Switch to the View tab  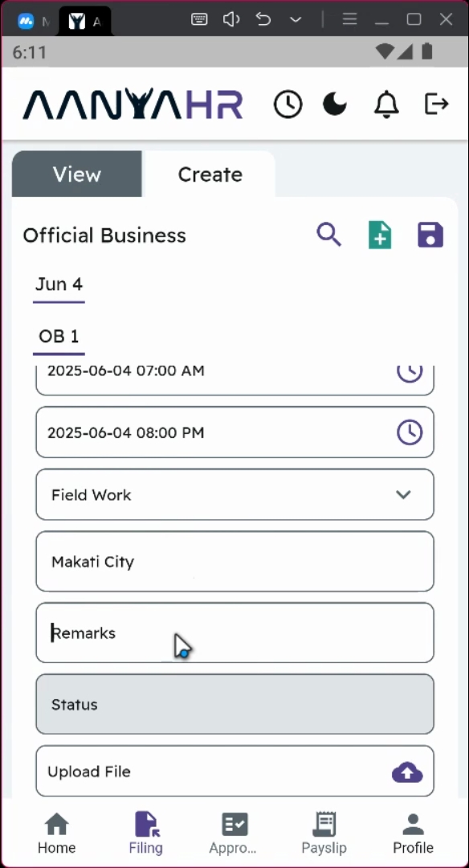tap(77, 174)
